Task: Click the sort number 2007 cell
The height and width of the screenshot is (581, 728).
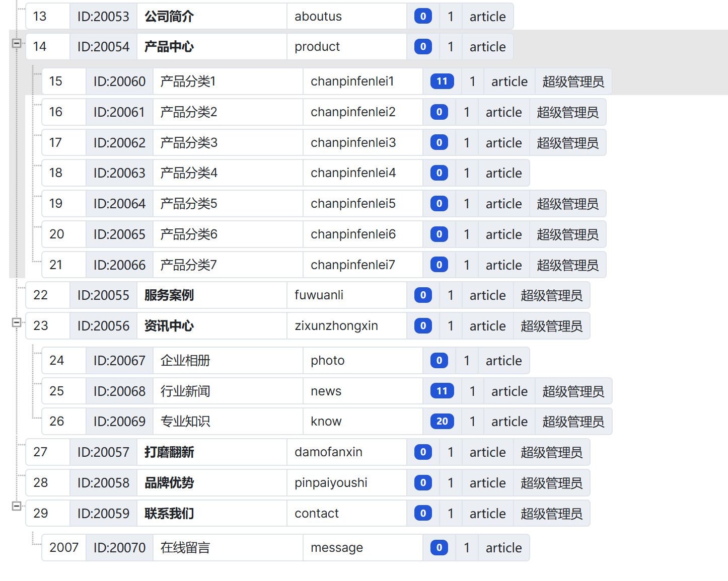Action: (64, 548)
